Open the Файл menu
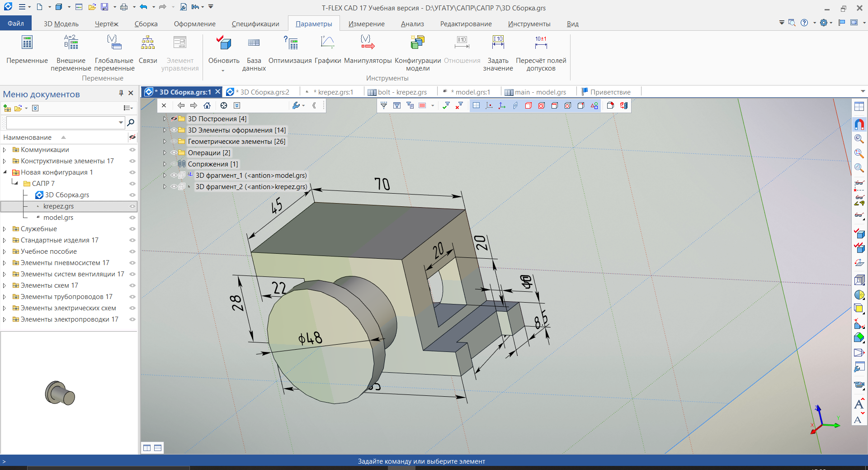 tap(16, 24)
